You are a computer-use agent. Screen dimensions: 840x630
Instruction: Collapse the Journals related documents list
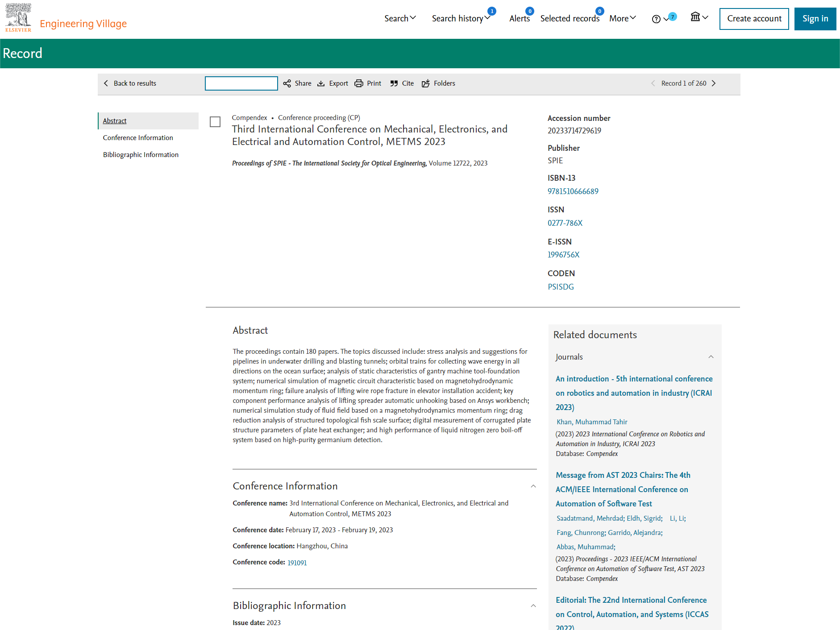click(x=711, y=357)
